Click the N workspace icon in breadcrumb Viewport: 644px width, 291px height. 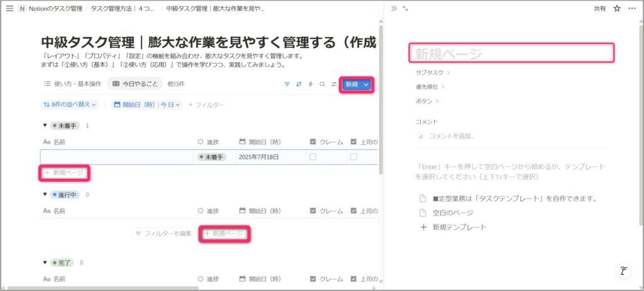point(22,8)
